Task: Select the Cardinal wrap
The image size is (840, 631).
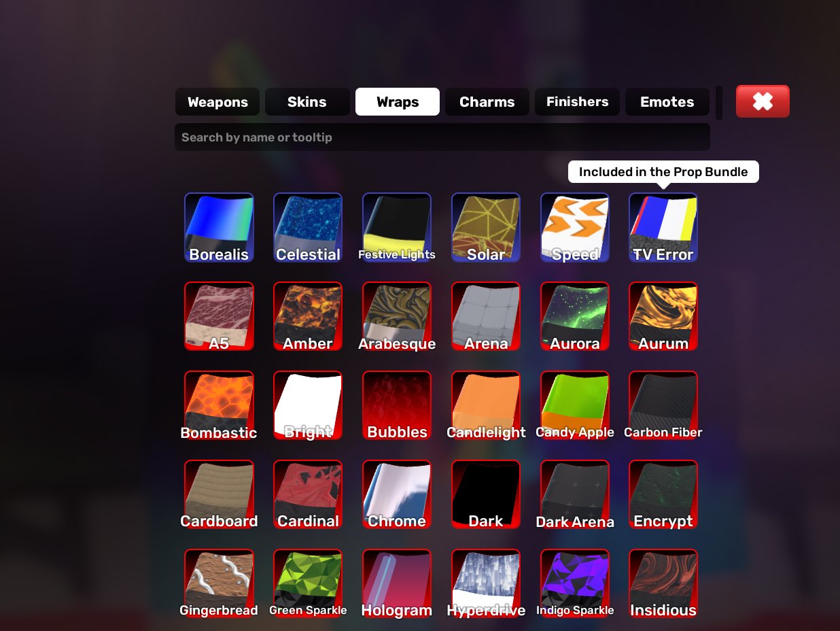Action: [308, 495]
